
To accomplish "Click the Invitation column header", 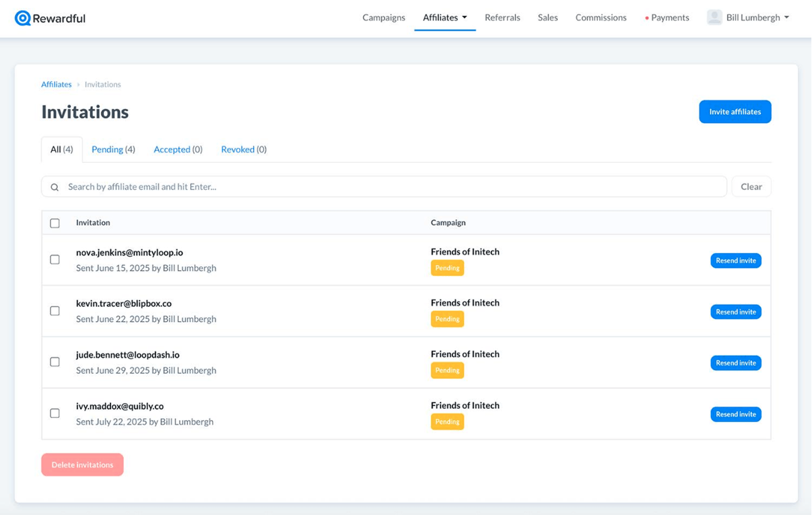I will [x=93, y=223].
